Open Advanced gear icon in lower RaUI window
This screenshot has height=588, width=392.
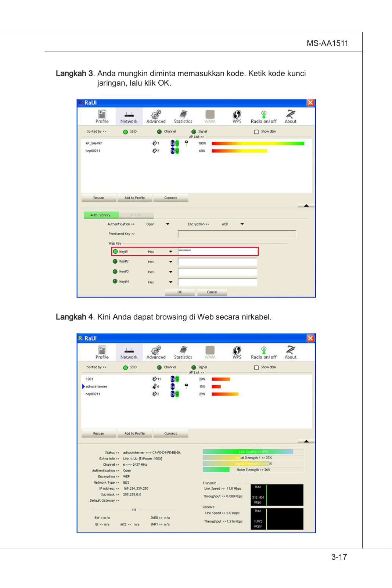[156, 352]
